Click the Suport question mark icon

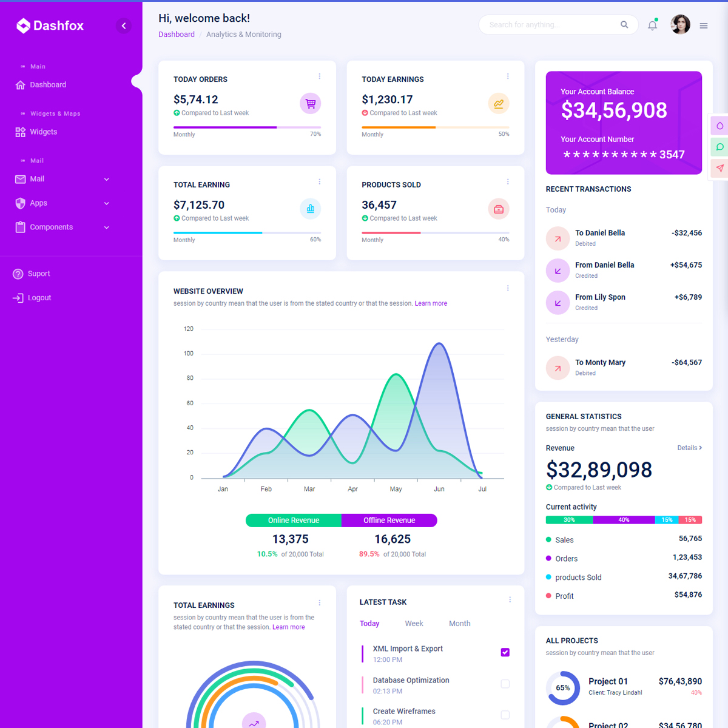(x=18, y=274)
